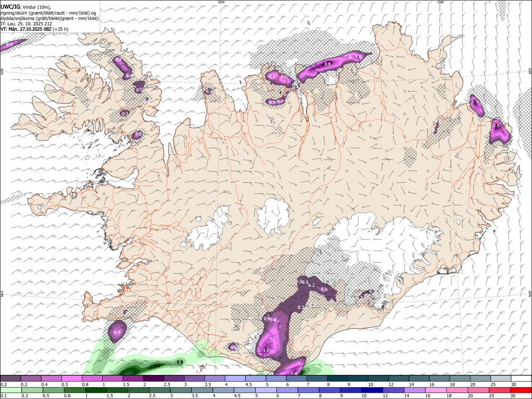The image size is (532, 399).
Task: Select the VT: Mán. 27.10.2025 08Z line
Action: [34, 29]
